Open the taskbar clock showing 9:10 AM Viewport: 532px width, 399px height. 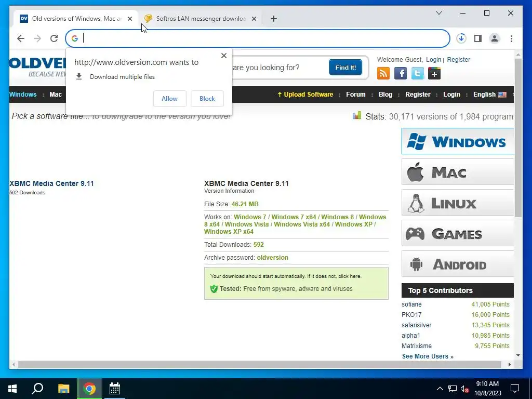pos(487,389)
